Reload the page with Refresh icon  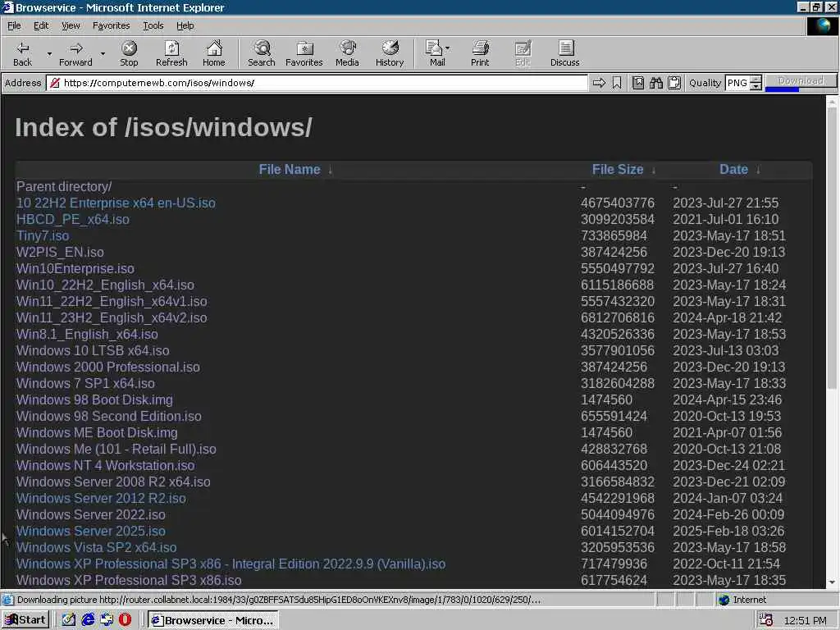pos(171,48)
